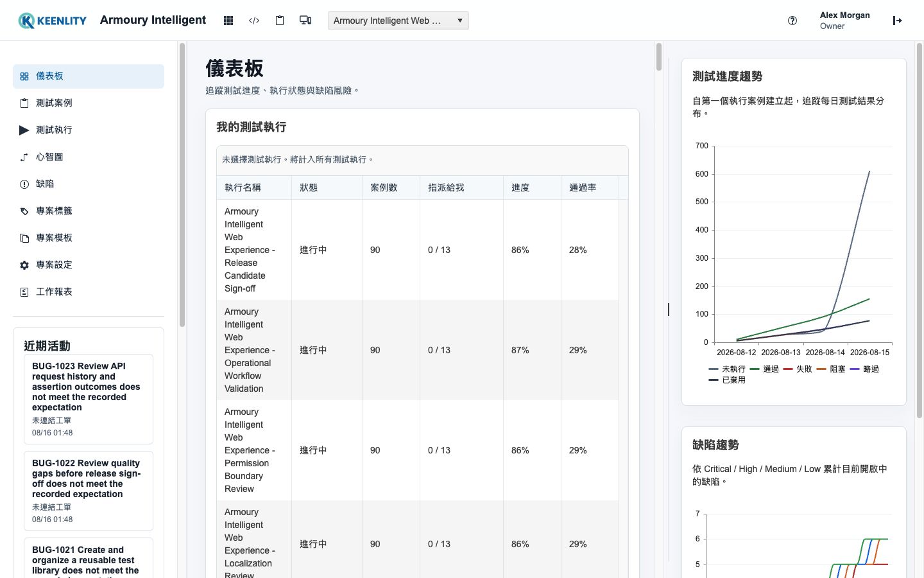Select the Operational Workflow Validation run row

418,350
